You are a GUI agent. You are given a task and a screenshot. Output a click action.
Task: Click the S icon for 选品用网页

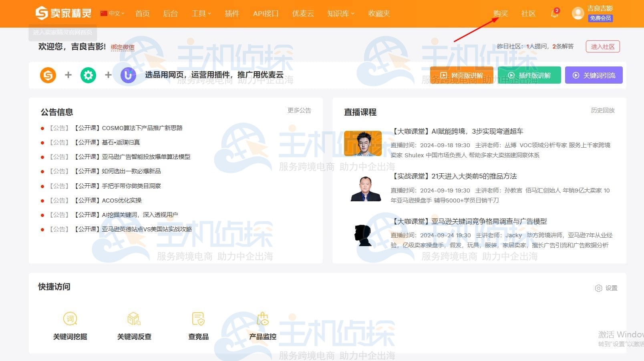(48, 75)
